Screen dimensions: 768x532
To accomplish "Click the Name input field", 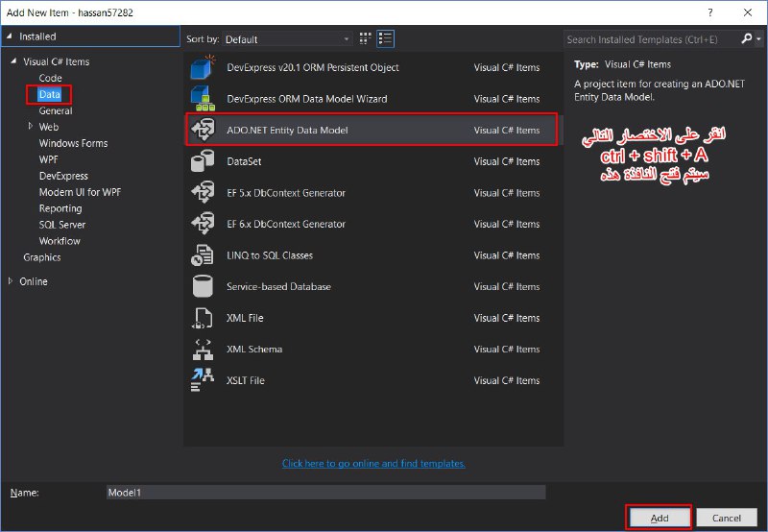I will [325, 493].
